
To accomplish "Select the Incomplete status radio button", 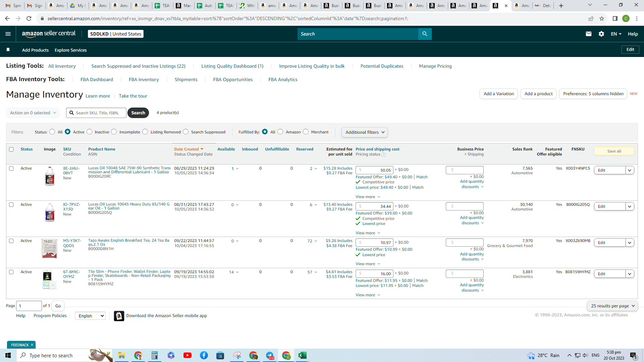I will [x=114, y=132].
